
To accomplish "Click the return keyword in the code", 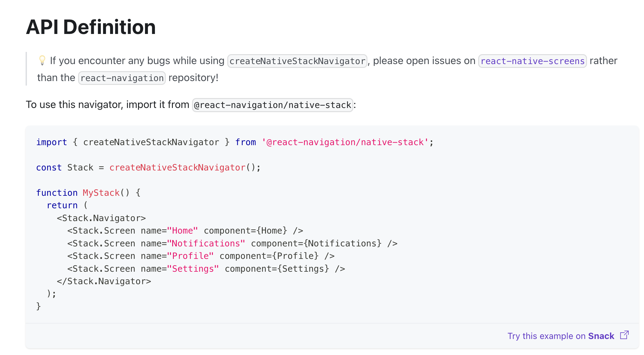I will click(62, 205).
